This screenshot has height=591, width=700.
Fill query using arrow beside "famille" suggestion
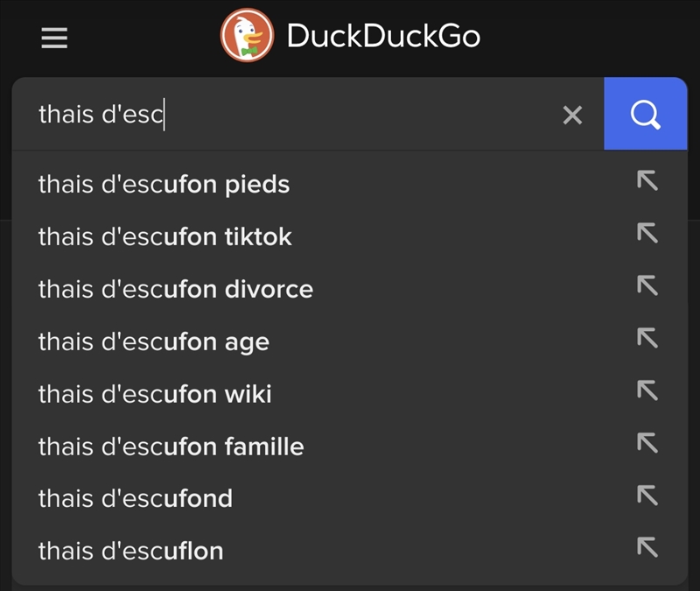[x=647, y=444]
